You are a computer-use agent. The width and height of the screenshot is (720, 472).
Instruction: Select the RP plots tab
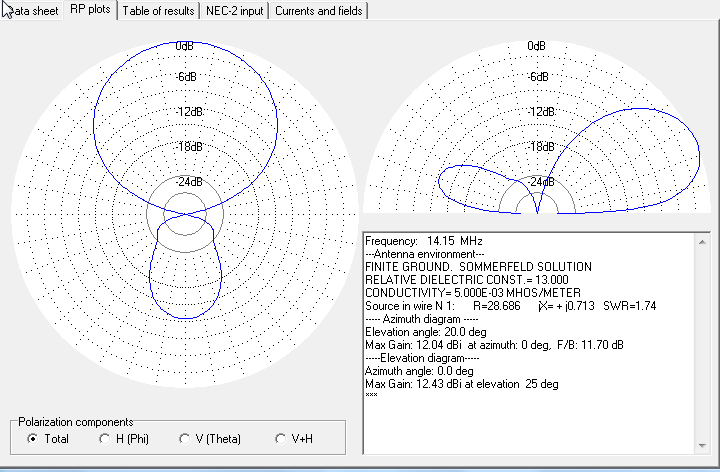pyautogui.click(x=90, y=10)
